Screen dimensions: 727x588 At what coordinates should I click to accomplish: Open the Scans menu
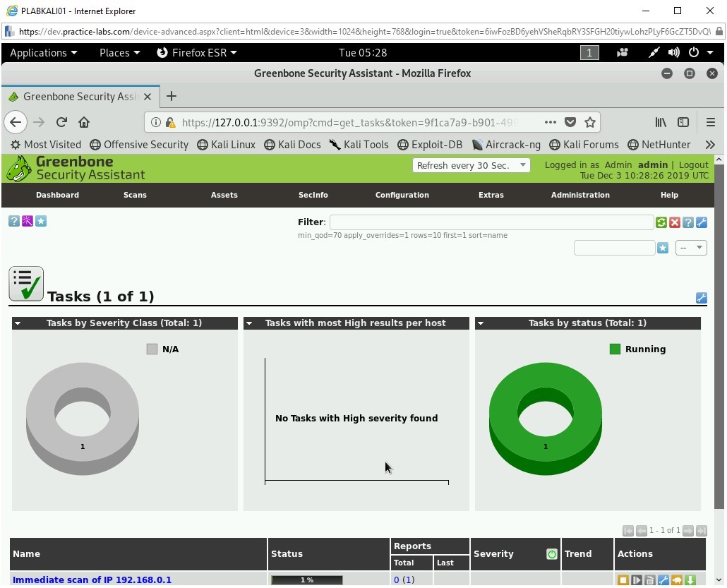coord(135,195)
